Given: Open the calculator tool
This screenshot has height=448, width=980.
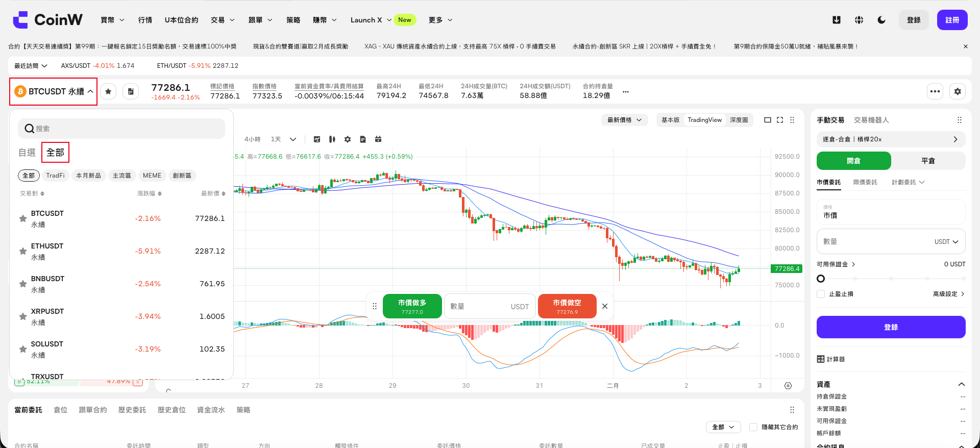Looking at the screenshot, I should pos(831,359).
